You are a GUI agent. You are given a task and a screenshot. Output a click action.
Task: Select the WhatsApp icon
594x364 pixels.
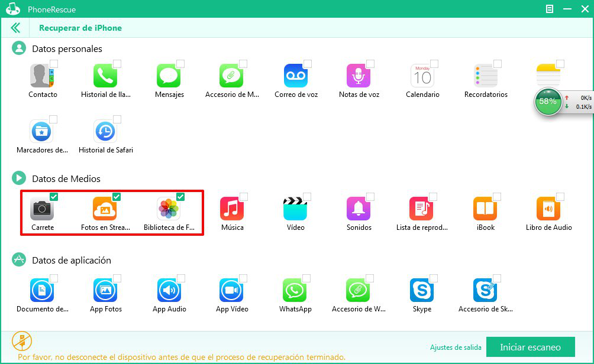(x=295, y=290)
